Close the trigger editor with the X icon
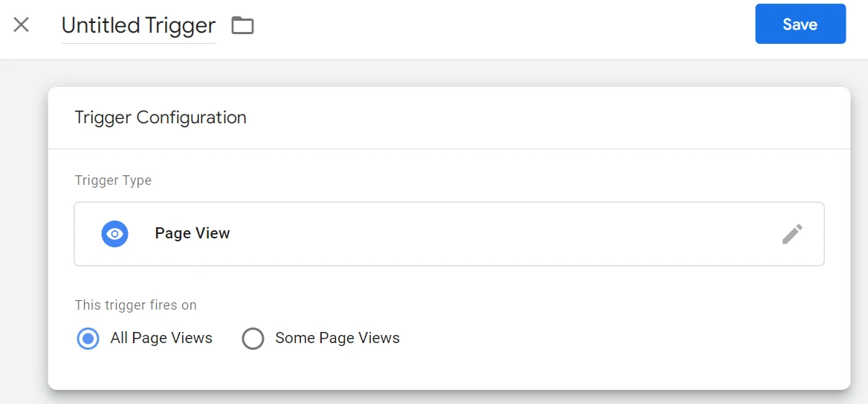868x404 pixels. coord(22,25)
